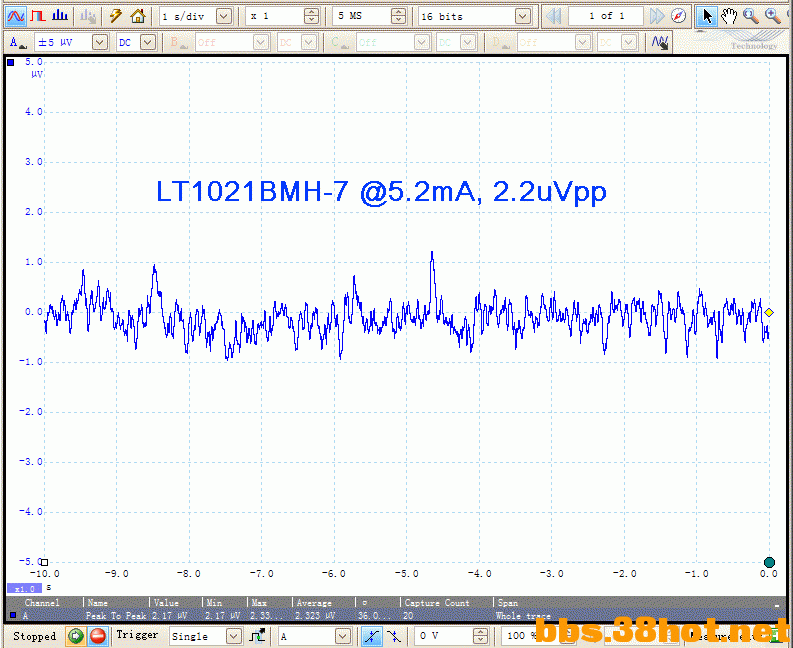793x648 pixels.
Task: Open Channel A DC coupling dropdown
Action: tap(148, 42)
